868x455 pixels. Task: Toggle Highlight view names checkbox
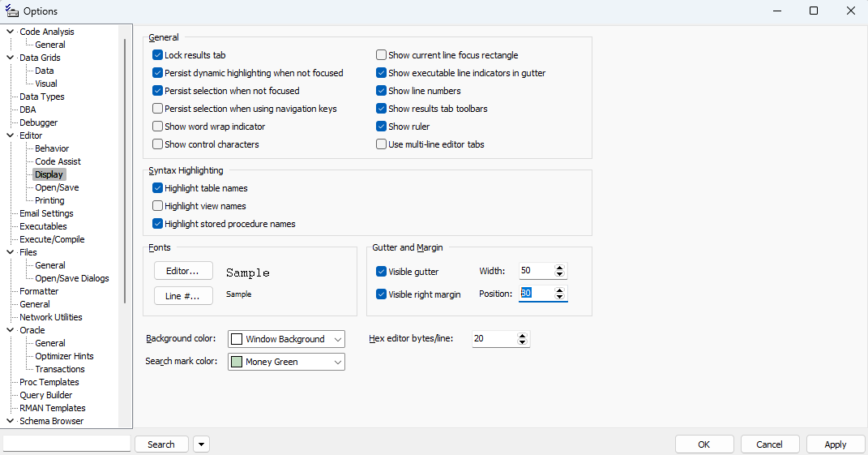pos(158,206)
